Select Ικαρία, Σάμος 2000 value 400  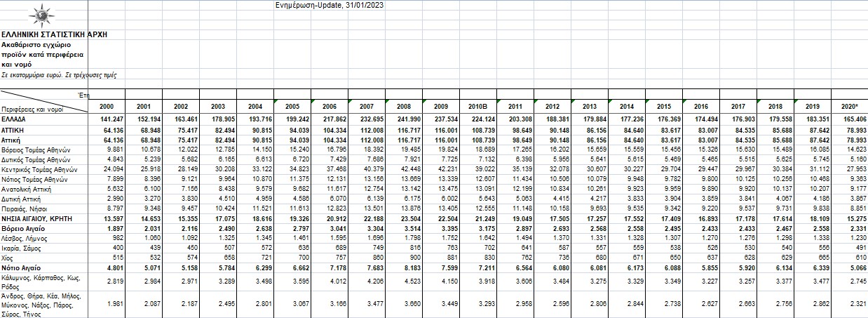tap(118, 249)
